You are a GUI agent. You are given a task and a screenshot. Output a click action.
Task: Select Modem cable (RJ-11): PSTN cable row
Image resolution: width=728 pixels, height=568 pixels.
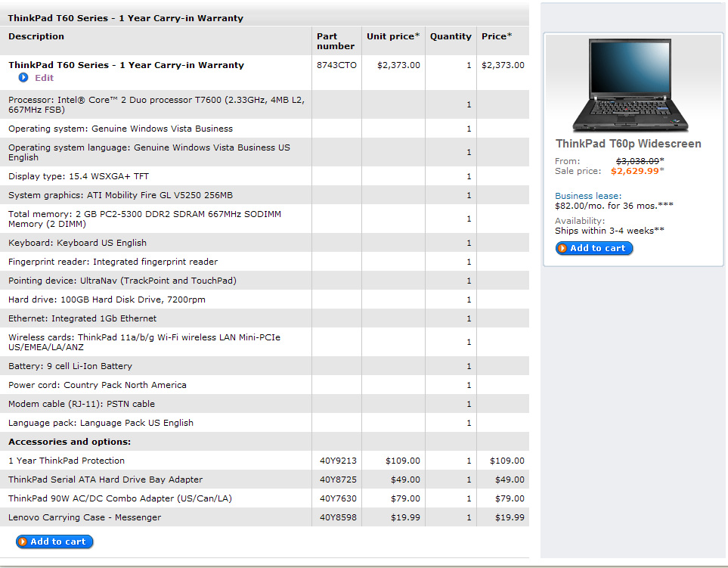click(265, 404)
